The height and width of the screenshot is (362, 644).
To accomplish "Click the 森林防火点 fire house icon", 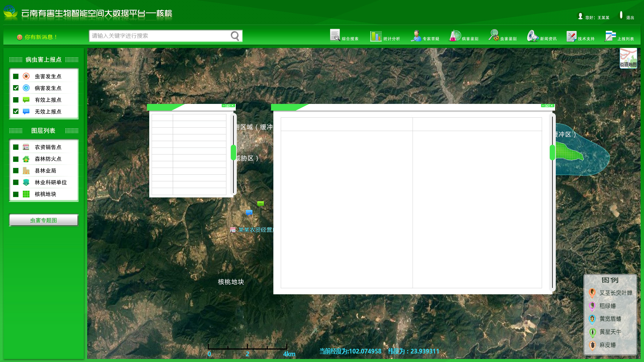I will pos(26,159).
